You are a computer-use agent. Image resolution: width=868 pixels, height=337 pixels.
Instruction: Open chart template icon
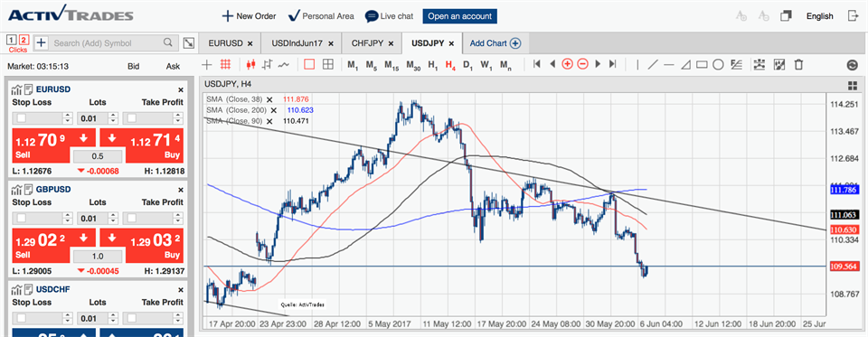tap(779, 65)
